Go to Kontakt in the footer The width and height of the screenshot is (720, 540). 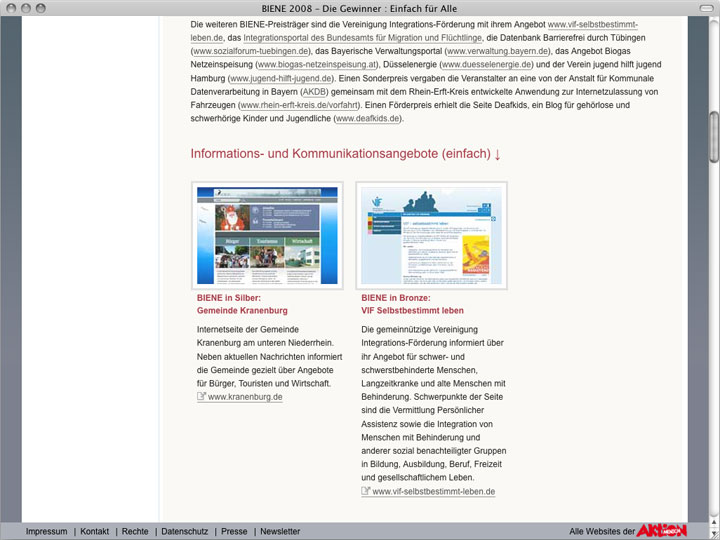click(x=95, y=532)
